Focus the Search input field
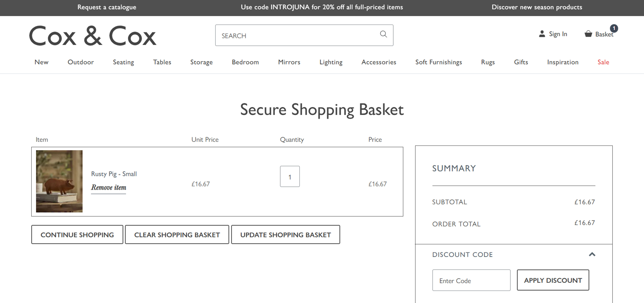Screen dimensions: 644x303 [x=304, y=35]
